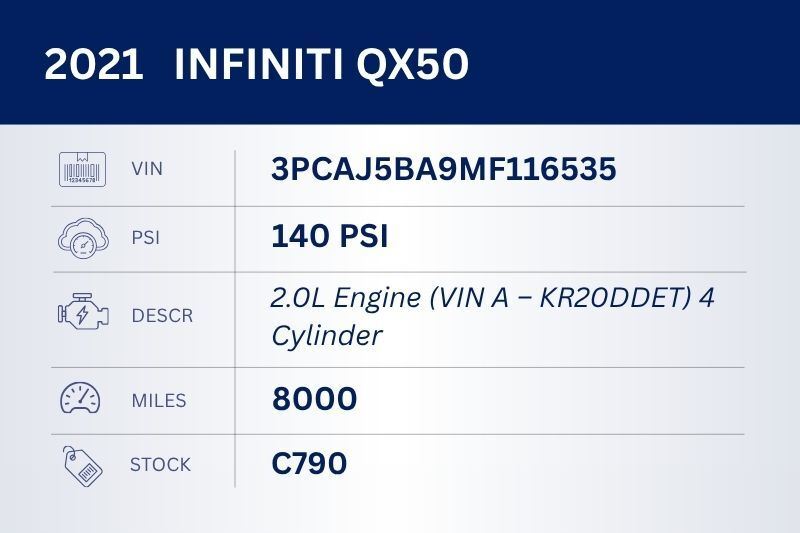The height and width of the screenshot is (533, 800).
Task: Click the 8000 miles value
Action: point(314,399)
